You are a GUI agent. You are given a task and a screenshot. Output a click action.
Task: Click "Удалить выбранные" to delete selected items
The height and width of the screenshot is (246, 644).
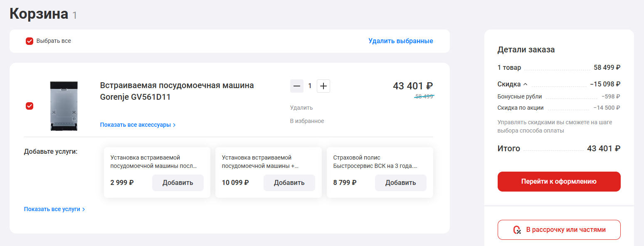[x=400, y=41]
